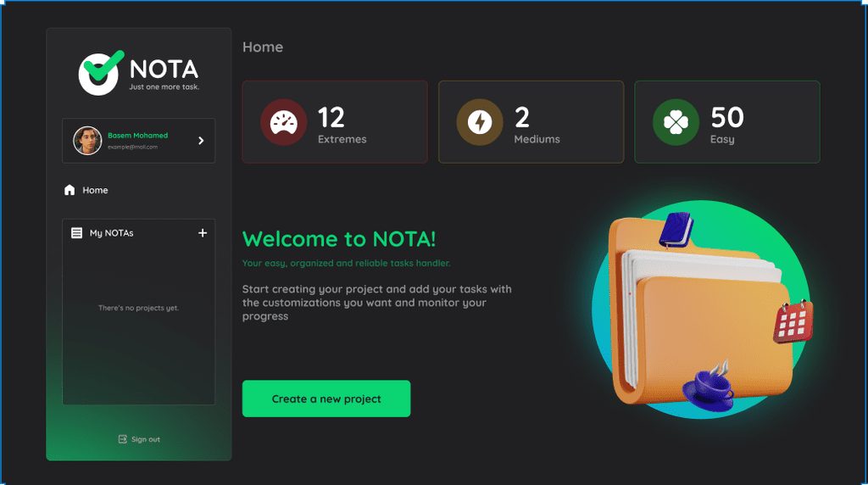Click the NOTA checkmark logo
The height and width of the screenshot is (485, 868).
(x=101, y=73)
